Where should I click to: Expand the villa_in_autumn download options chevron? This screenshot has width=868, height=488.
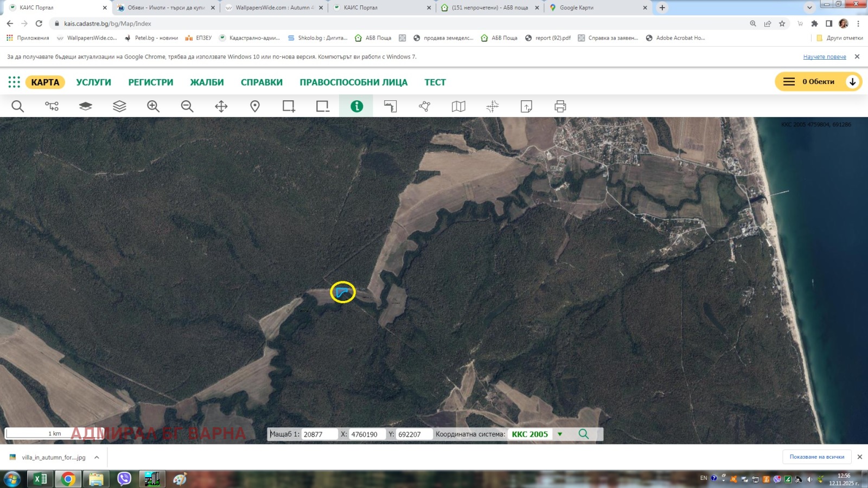pos(97,458)
